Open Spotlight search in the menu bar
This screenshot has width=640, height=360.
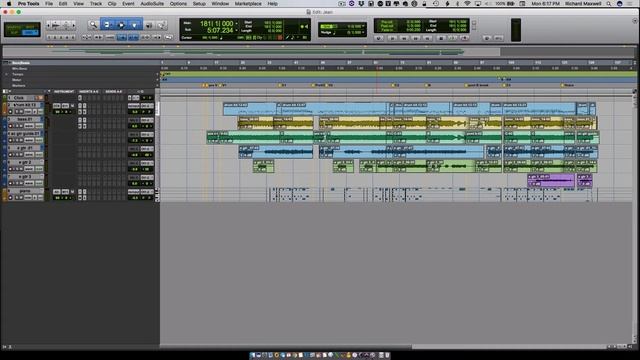609,4
